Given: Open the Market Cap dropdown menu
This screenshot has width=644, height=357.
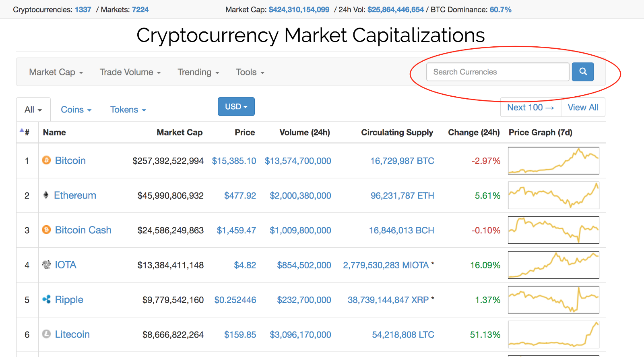Looking at the screenshot, I should pos(56,72).
